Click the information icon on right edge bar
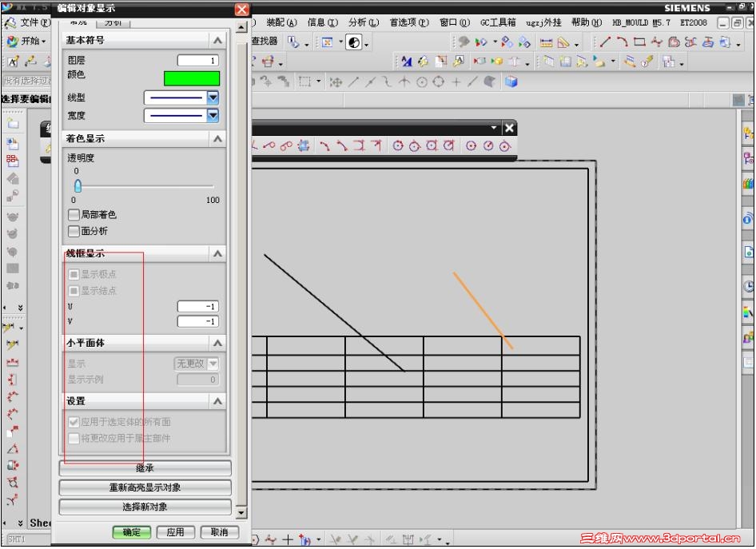756x549 pixels. (748, 219)
